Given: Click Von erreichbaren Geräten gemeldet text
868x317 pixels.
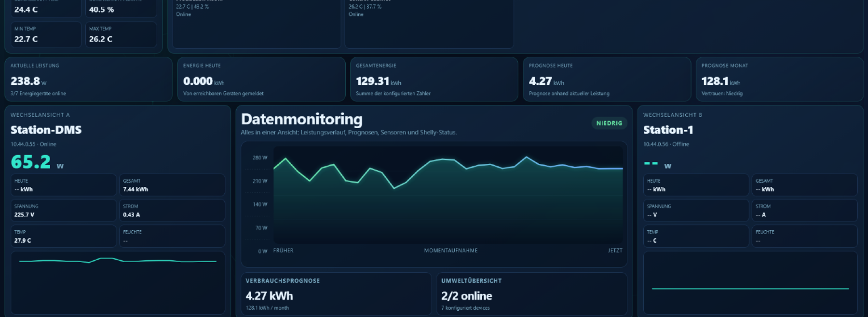Looking at the screenshot, I should [223, 93].
